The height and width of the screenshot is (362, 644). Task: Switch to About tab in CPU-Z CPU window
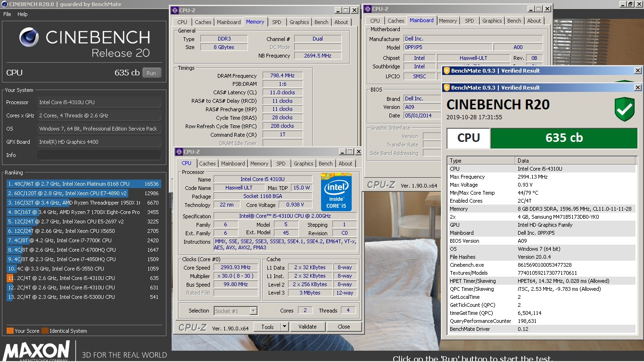346,164
